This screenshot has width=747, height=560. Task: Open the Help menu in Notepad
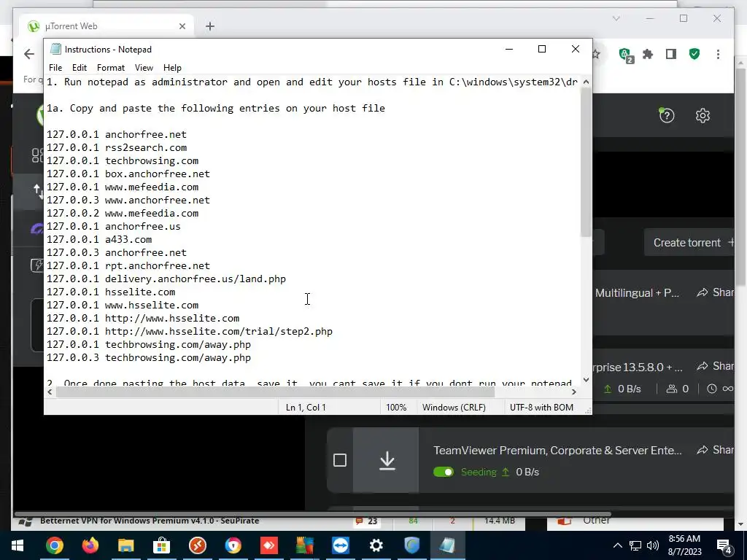pos(172,68)
